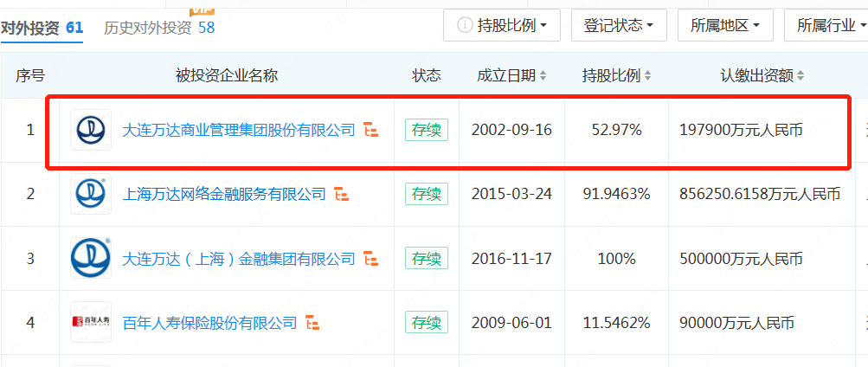The image size is (868, 367).
Task: Click 被投资企业名称 column header
Action: pos(227,76)
